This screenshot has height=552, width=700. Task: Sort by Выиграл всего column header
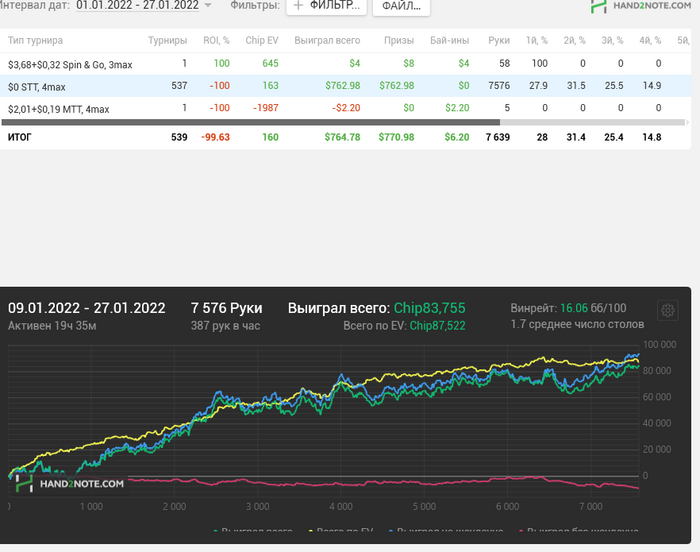point(327,40)
